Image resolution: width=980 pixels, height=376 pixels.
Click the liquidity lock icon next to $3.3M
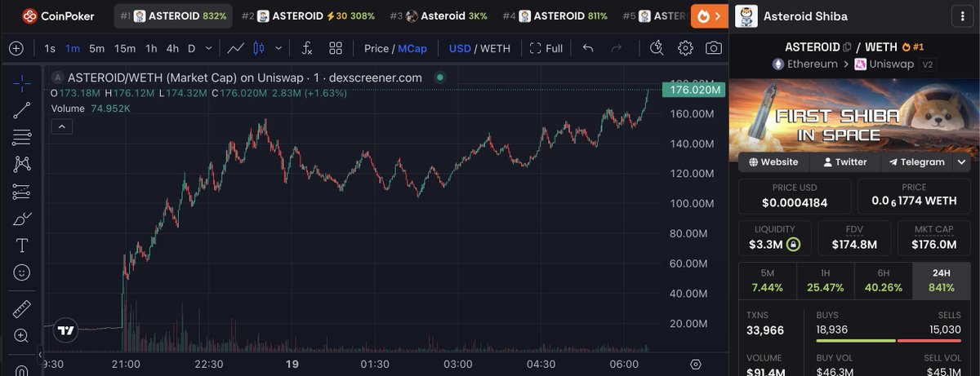click(793, 245)
